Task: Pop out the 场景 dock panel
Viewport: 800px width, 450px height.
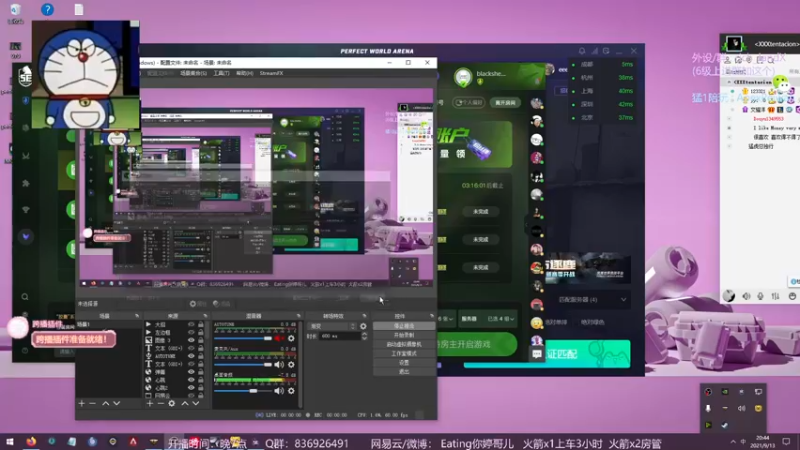Action: click(137, 316)
